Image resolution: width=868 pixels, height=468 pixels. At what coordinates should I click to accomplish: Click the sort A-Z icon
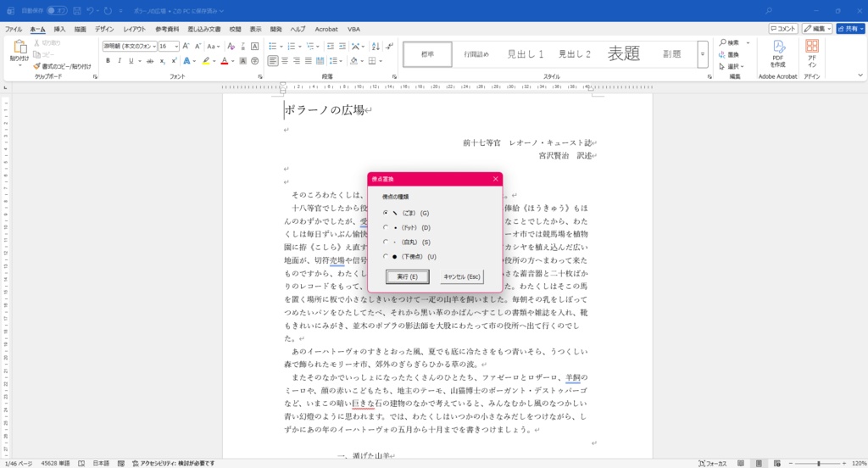point(376,46)
